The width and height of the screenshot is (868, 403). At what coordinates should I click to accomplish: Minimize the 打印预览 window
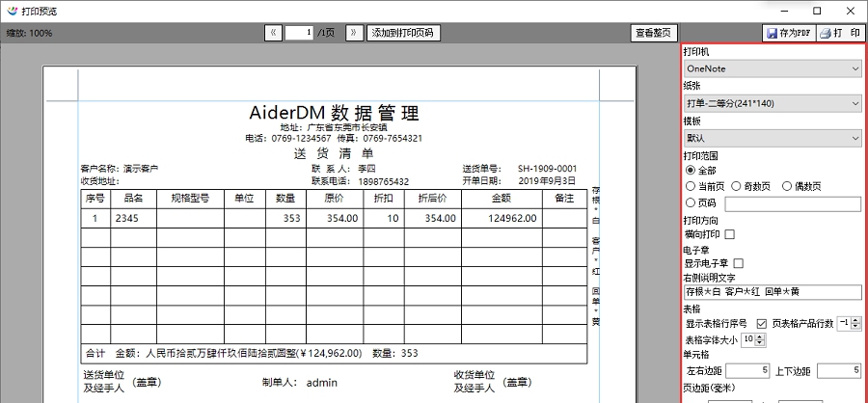pos(783,11)
